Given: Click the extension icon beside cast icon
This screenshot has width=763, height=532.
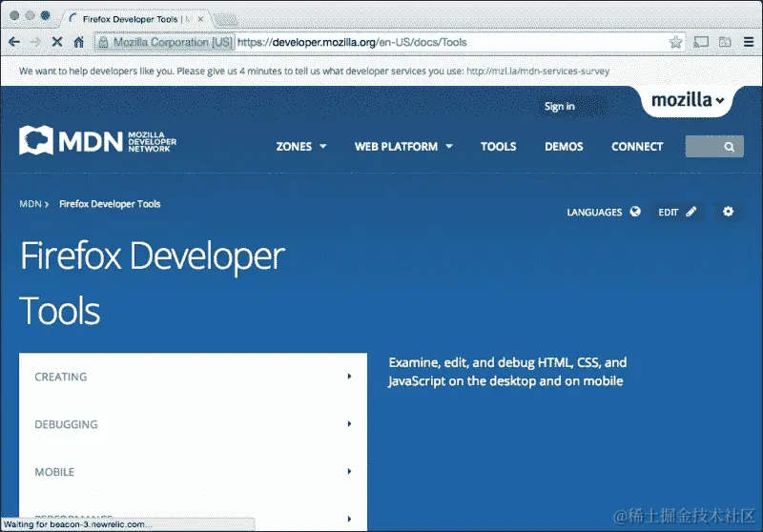Looking at the screenshot, I should [x=725, y=42].
